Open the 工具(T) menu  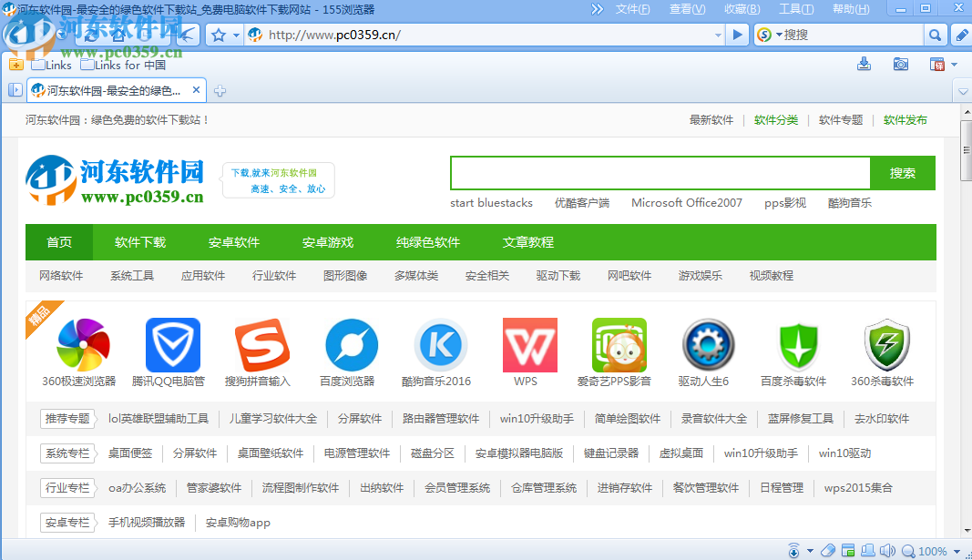pyautogui.click(x=796, y=9)
